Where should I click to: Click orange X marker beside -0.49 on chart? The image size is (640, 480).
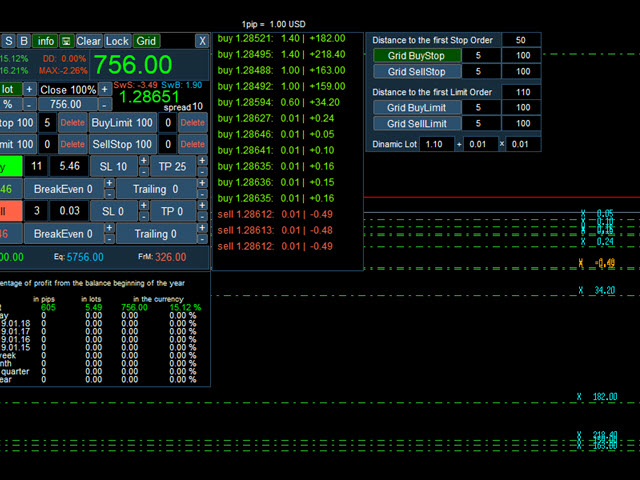coord(581,263)
